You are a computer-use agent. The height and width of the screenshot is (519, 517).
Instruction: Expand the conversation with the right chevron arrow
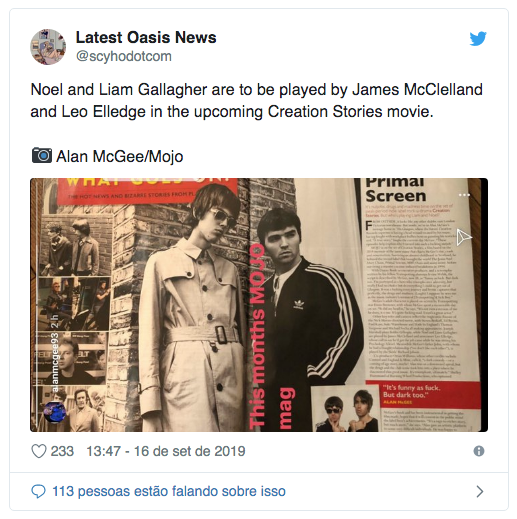[x=480, y=491]
